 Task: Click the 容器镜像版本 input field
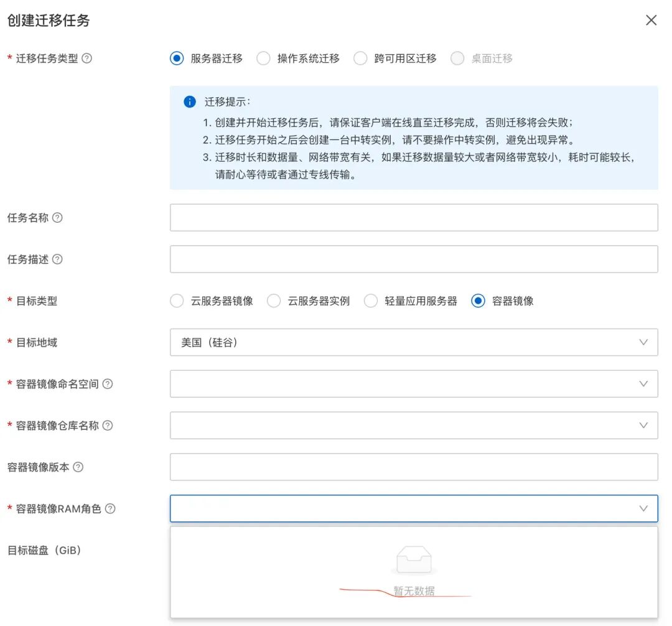point(414,467)
